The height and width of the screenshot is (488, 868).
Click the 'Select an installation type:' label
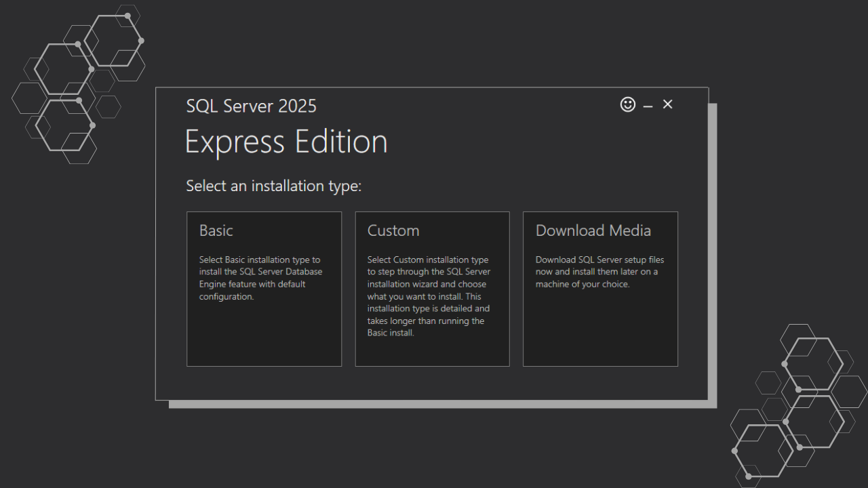pyautogui.click(x=274, y=186)
